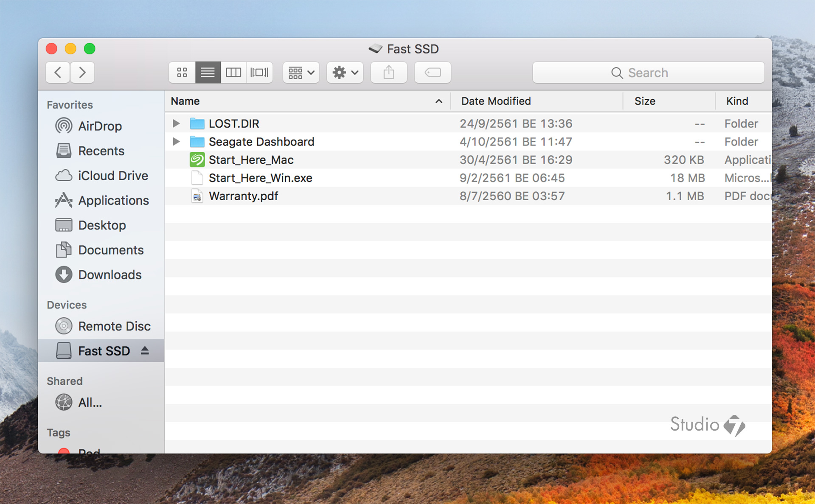
Task: Click the 1.1 MB size cell
Action: (685, 196)
